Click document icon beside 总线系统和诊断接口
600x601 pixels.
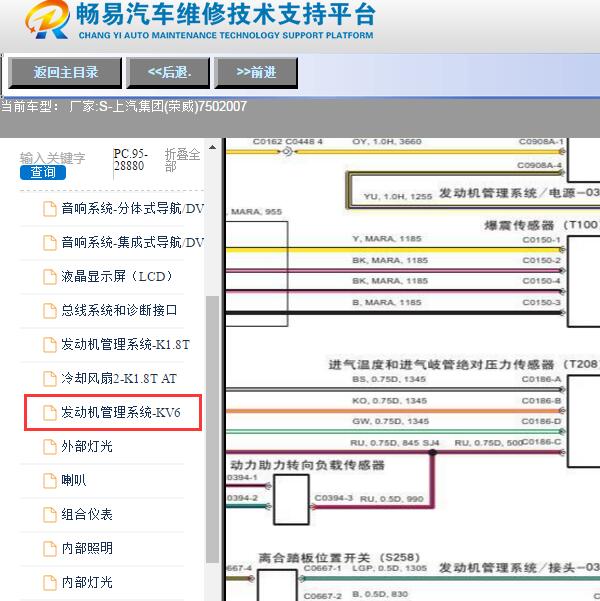pyautogui.click(x=50, y=310)
